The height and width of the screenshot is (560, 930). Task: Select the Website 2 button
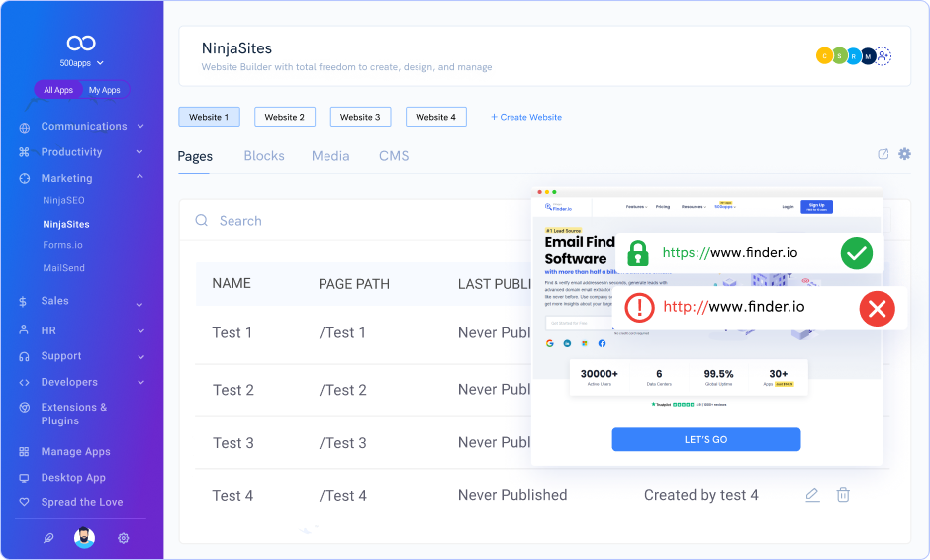(x=285, y=117)
